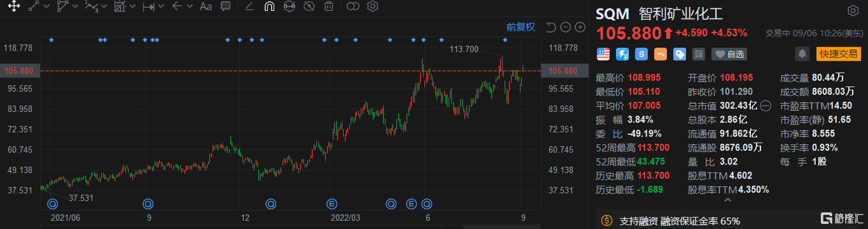Select the crosshair move cursor tool
The image size is (868, 229).
click(13, 7)
